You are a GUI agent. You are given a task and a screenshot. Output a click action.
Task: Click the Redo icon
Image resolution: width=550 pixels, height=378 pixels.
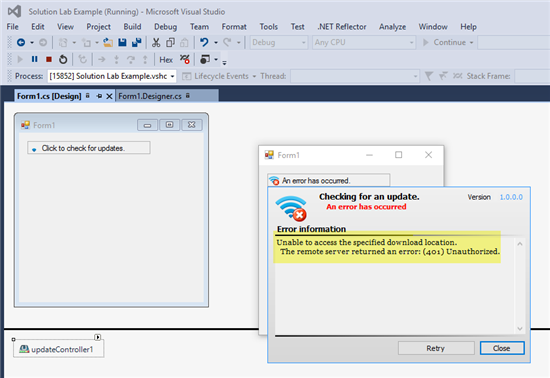click(227, 43)
